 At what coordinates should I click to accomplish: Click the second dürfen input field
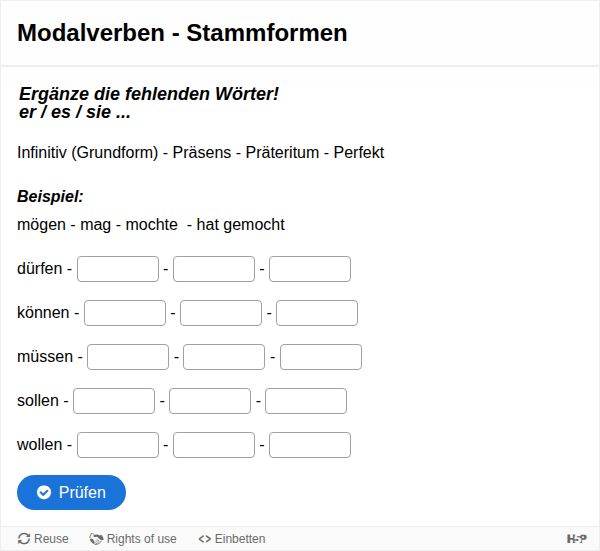(x=214, y=269)
